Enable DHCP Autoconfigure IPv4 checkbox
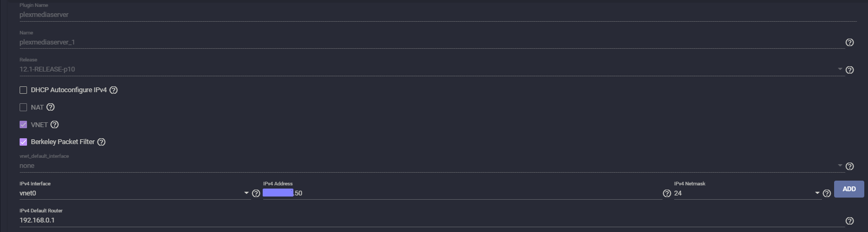This screenshot has height=232, width=868. tap(23, 90)
